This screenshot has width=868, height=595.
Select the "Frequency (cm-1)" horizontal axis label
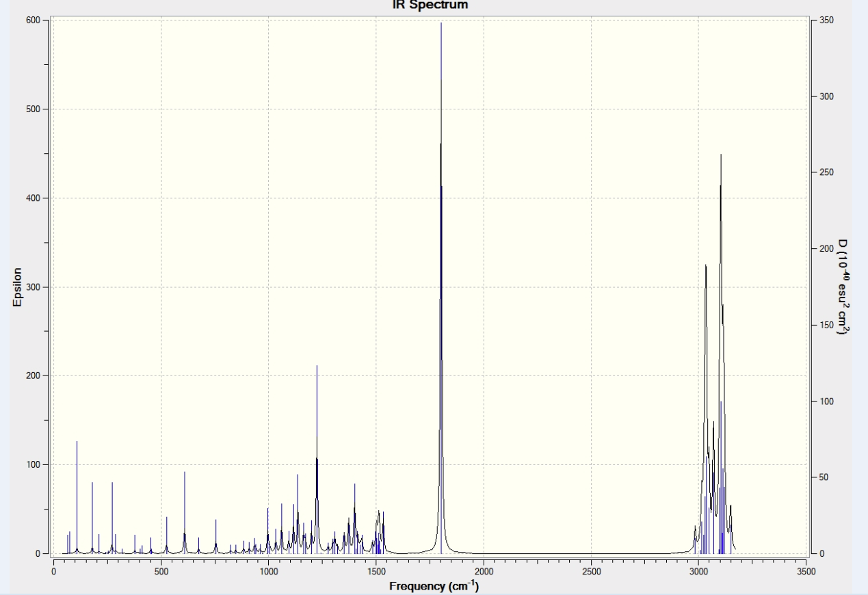434,586
